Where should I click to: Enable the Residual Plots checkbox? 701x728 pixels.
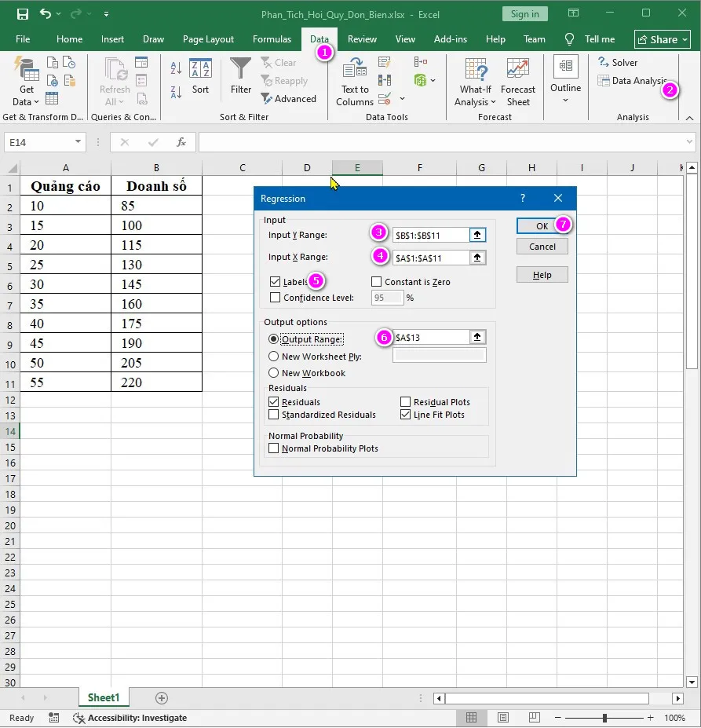coord(406,401)
